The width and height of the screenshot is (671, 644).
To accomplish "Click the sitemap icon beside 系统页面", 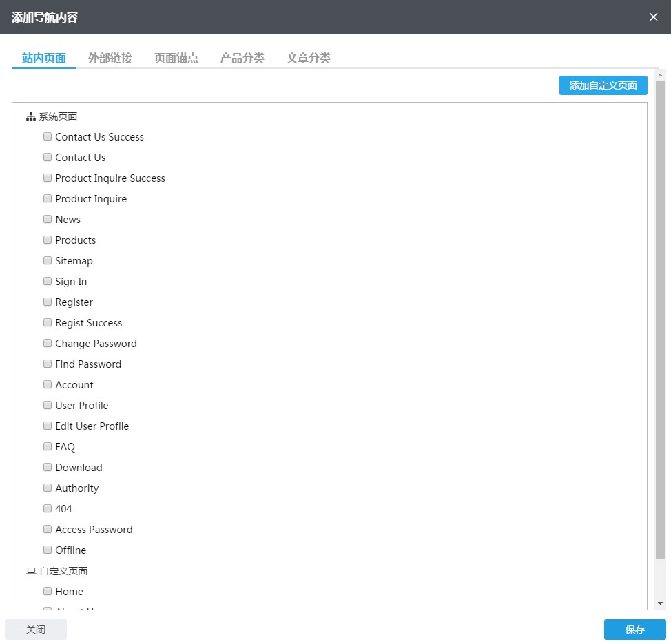I will (x=31, y=117).
